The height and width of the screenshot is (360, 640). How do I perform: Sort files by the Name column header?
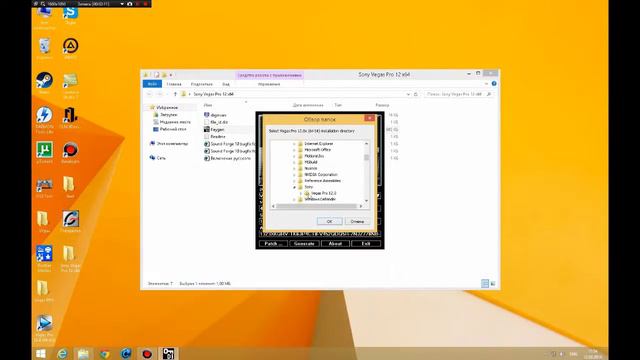click(x=208, y=105)
